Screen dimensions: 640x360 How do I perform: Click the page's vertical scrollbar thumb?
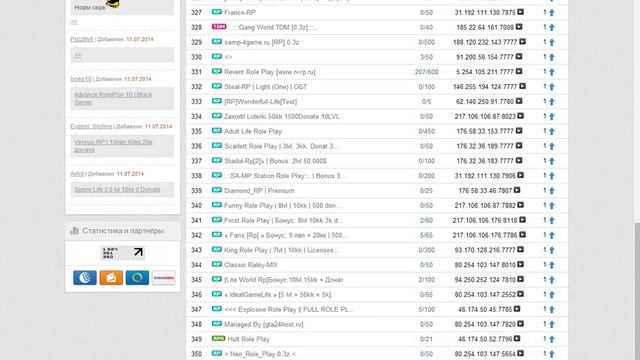tap(637, 291)
